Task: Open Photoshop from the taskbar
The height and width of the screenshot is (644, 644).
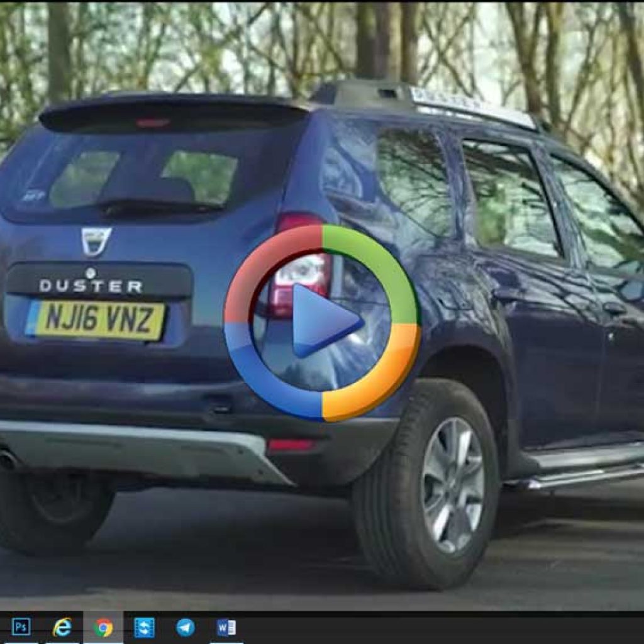Action: (21, 627)
